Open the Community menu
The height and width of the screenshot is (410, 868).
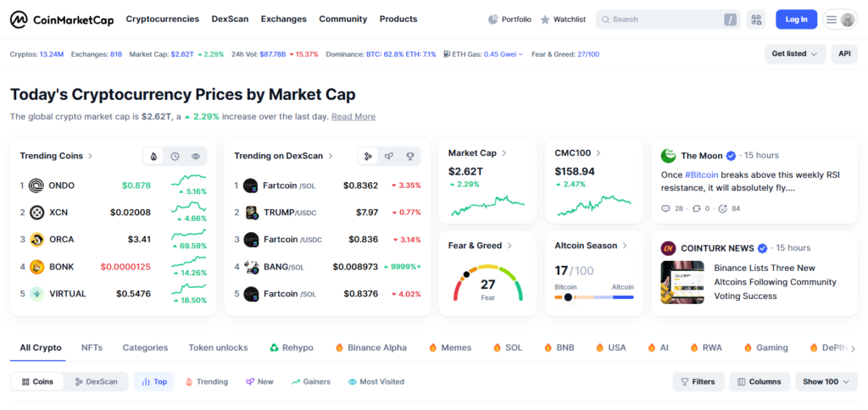(x=342, y=19)
